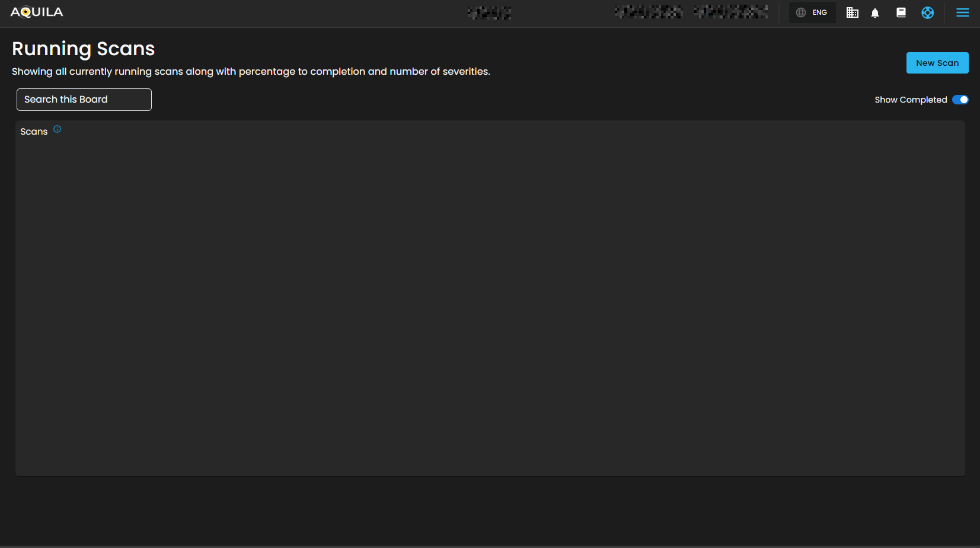980x548 pixels.
Task: Focus the Search this Board field
Action: pyautogui.click(x=84, y=100)
